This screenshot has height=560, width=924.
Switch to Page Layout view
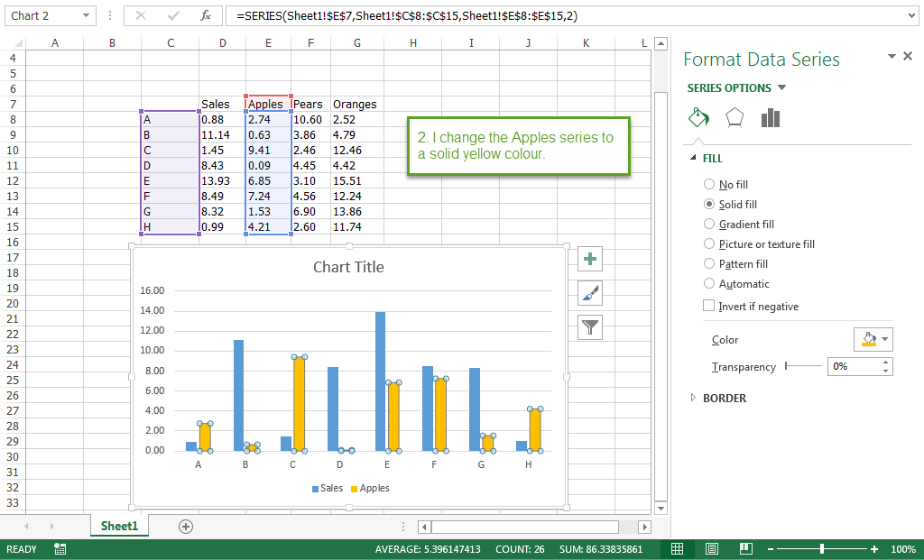(x=711, y=549)
